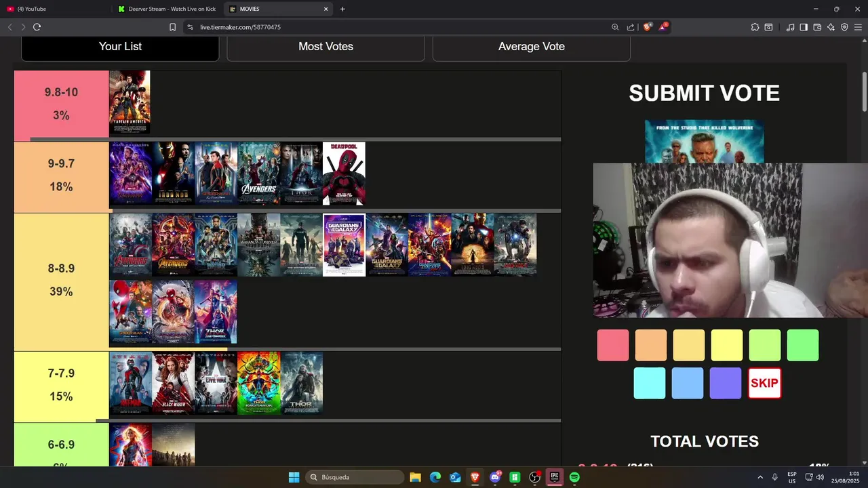868x488 pixels.
Task: Vote with the light yellow-orange tier swatch
Action: point(689,345)
